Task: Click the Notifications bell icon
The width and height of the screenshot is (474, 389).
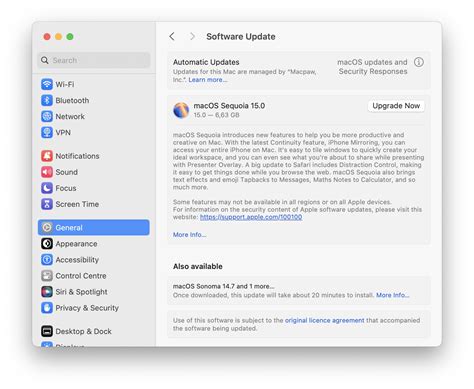Action: 47,156
